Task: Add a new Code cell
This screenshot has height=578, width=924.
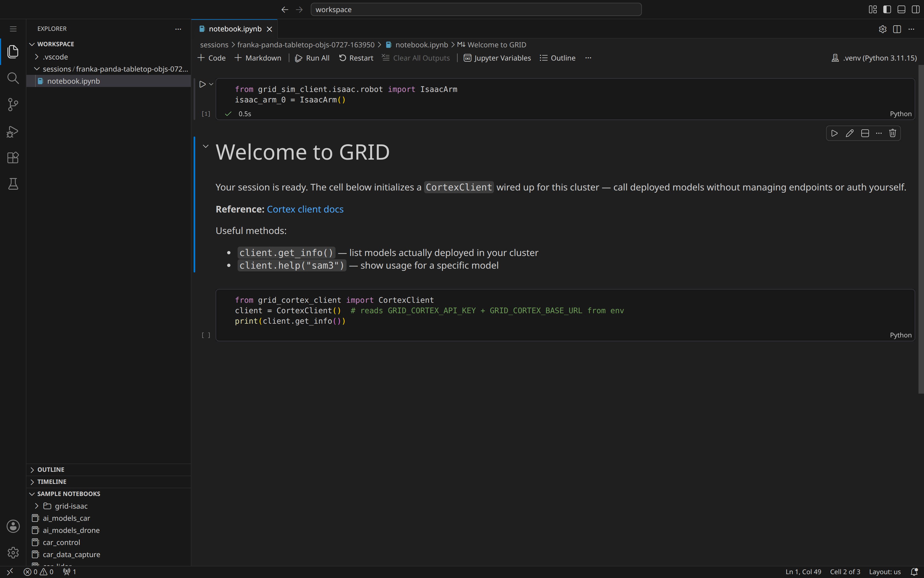Action: tap(211, 58)
